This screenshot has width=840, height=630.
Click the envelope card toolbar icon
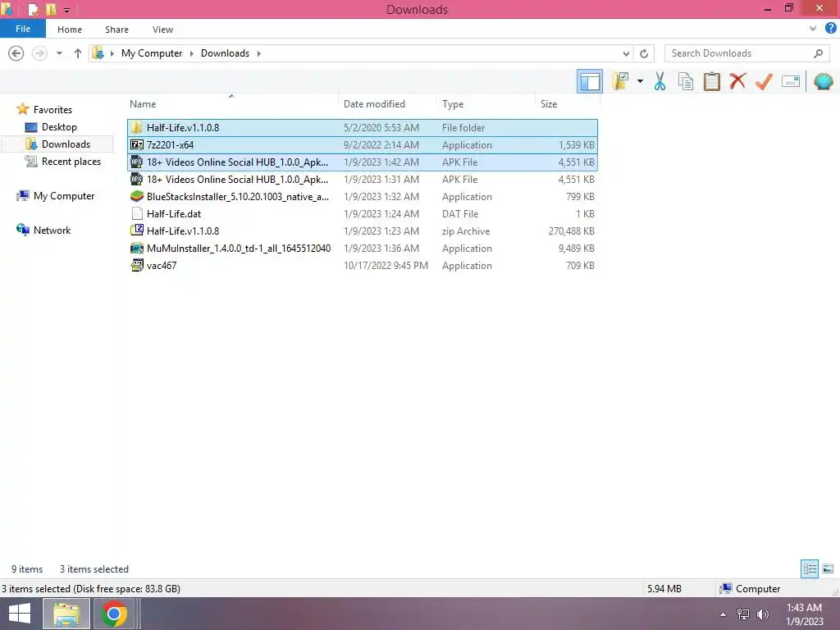791,81
